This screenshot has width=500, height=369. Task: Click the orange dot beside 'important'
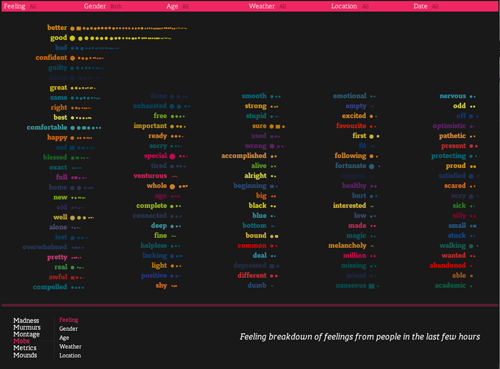coord(172,126)
